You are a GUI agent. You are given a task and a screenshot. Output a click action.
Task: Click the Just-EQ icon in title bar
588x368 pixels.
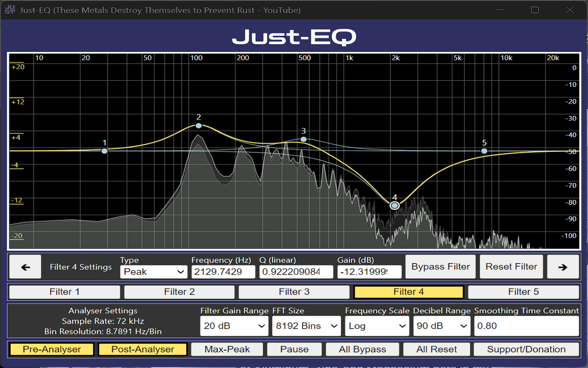[x=10, y=10]
